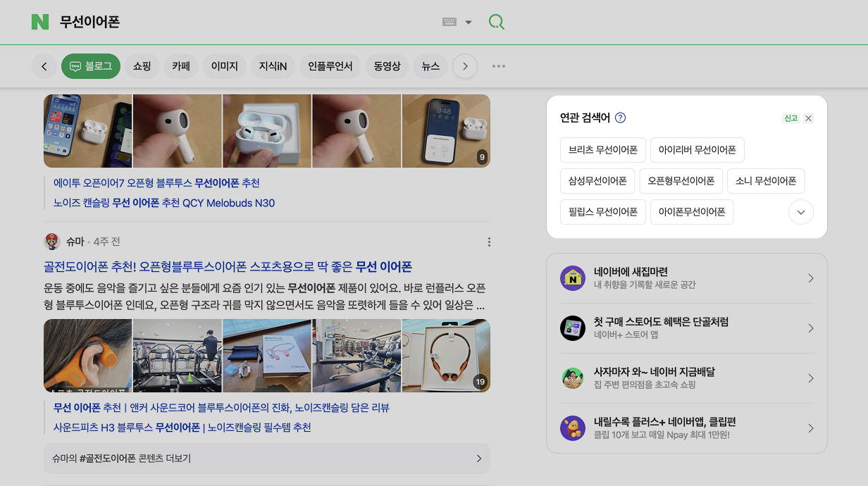Click the 네이버에 새집마련 house icon
868x486 pixels.
click(573, 278)
